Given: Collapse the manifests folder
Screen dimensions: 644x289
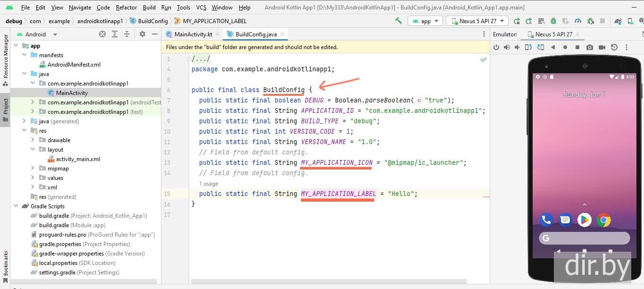Looking at the screenshot, I should (24, 55).
